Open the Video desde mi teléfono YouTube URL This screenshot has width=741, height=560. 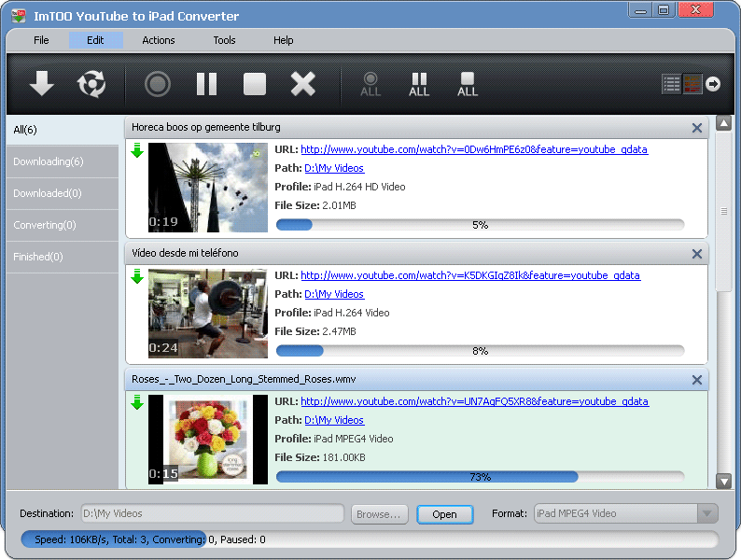point(470,275)
